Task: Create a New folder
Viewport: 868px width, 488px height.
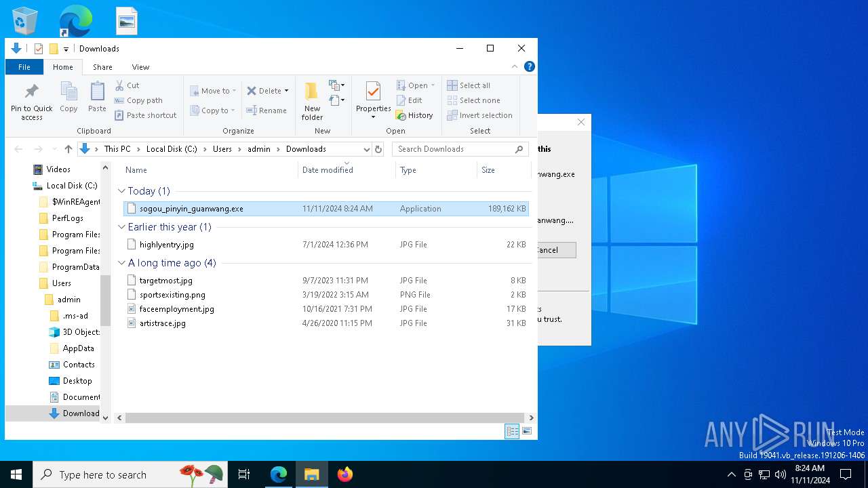Action: coord(312,102)
